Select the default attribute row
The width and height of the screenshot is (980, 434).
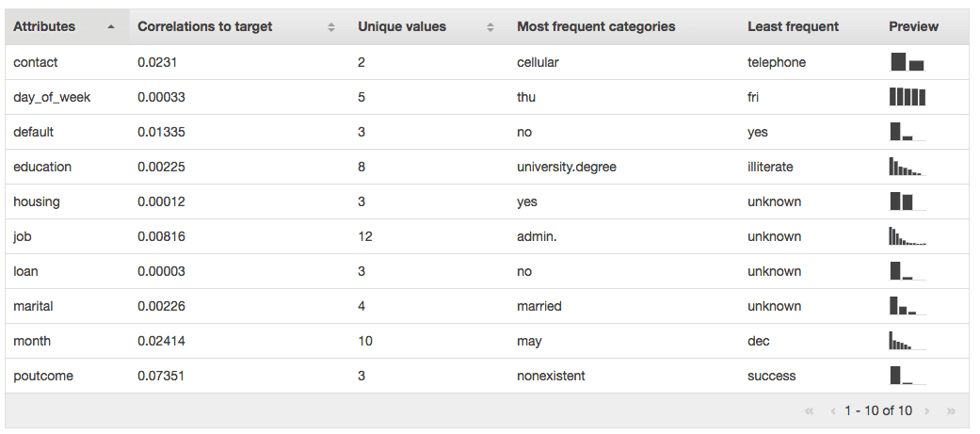pyautogui.click(x=487, y=132)
